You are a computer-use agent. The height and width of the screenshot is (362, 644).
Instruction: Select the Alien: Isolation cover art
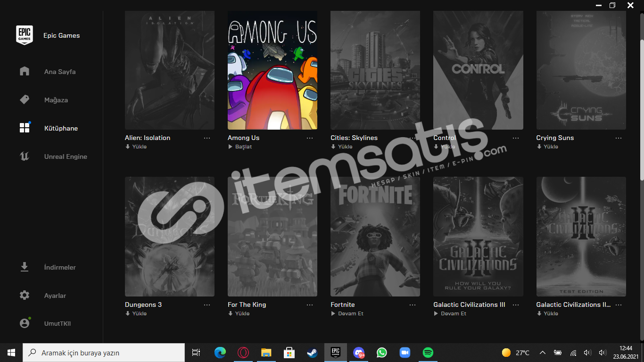click(170, 70)
